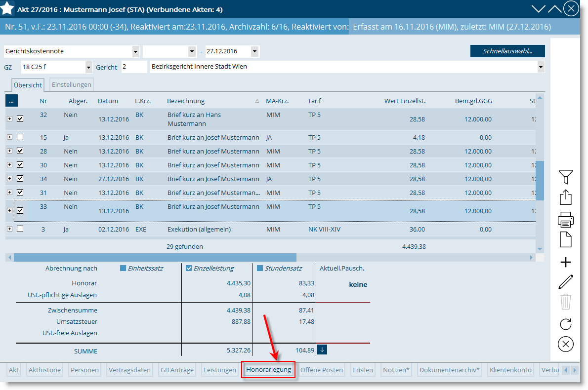
Task: Click the Schnellauswahl... button
Action: [507, 51]
